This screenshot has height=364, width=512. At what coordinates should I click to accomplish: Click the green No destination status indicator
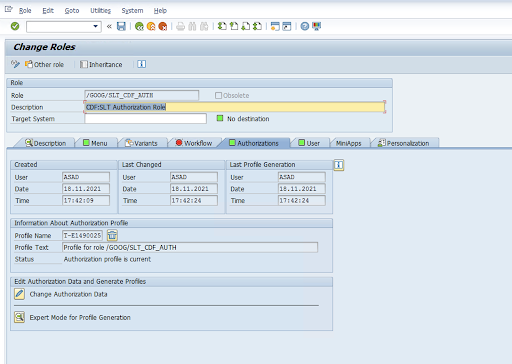(x=220, y=118)
